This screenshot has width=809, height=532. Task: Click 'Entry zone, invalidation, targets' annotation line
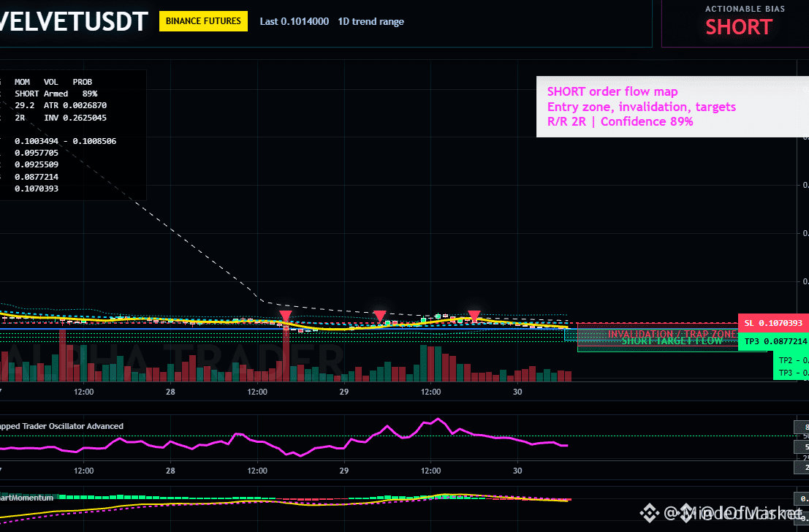(642, 107)
